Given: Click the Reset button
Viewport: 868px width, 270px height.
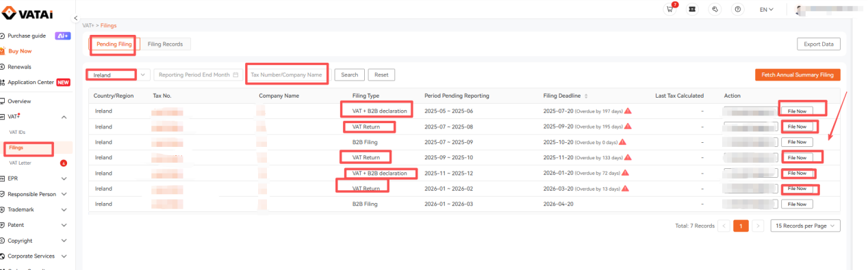Looking at the screenshot, I should tap(381, 75).
